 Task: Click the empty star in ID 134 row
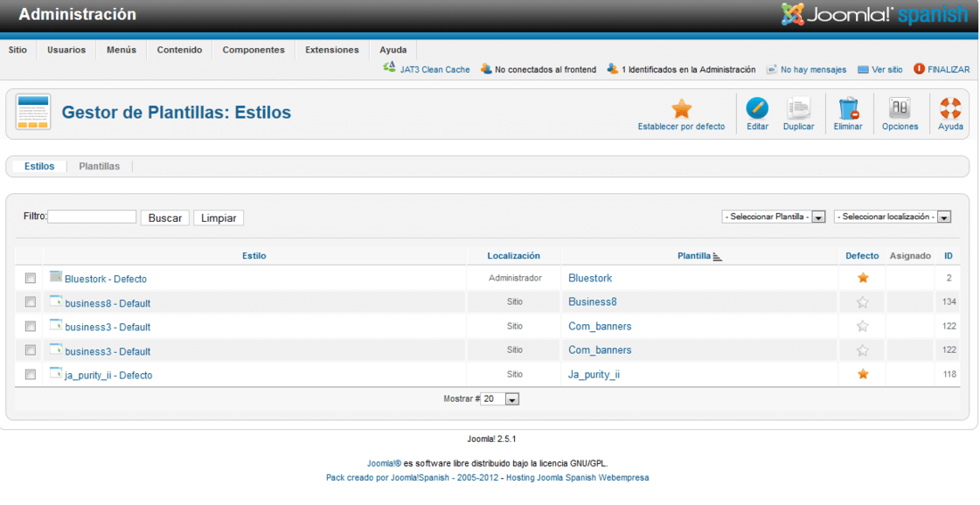coord(862,302)
